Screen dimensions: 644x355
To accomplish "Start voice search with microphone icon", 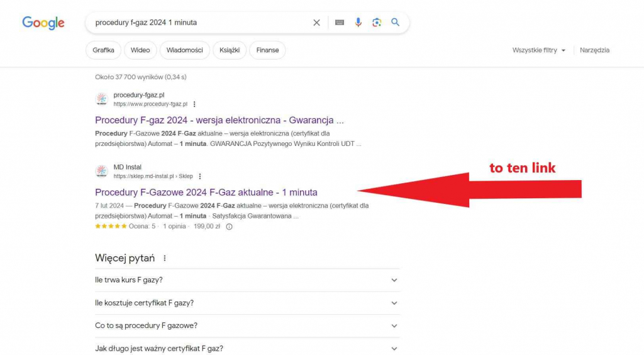I will tap(358, 23).
